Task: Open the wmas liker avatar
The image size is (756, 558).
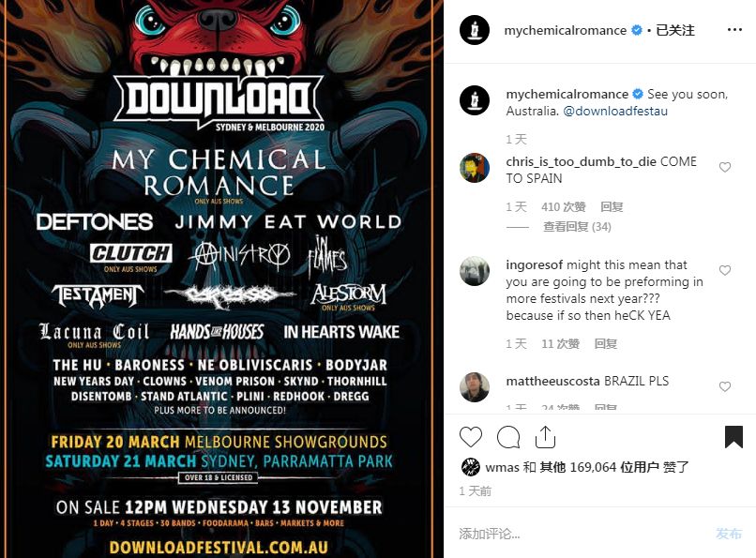Action: point(471,467)
